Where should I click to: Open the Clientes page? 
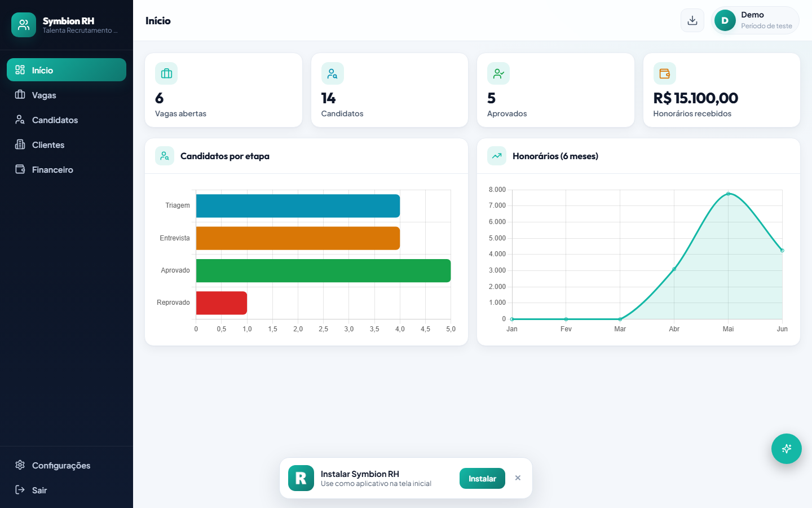pos(67,144)
